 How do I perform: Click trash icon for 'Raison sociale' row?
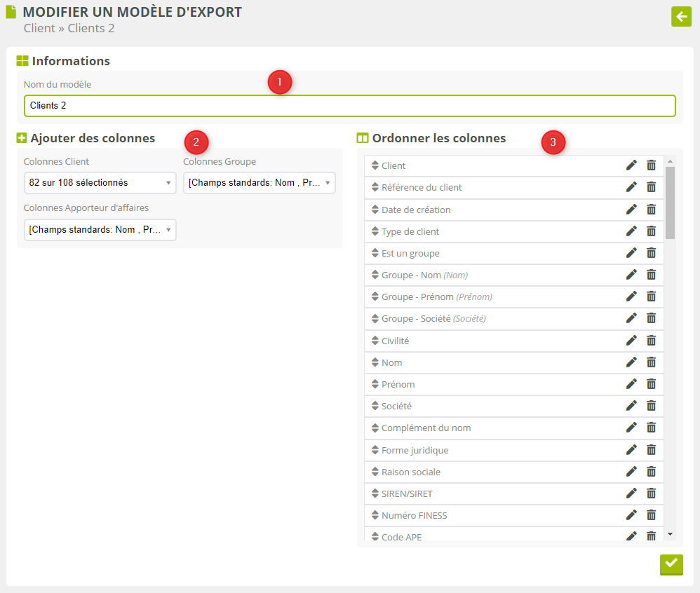(x=651, y=471)
